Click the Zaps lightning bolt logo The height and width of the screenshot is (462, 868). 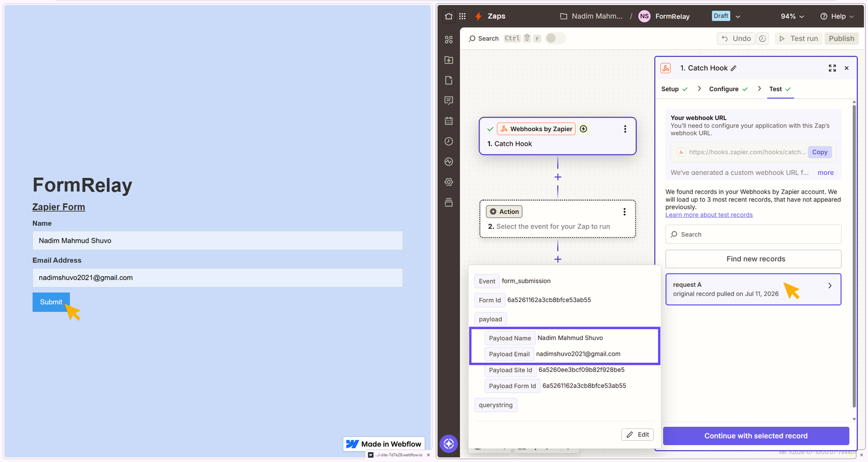pyautogui.click(x=478, y=16)
